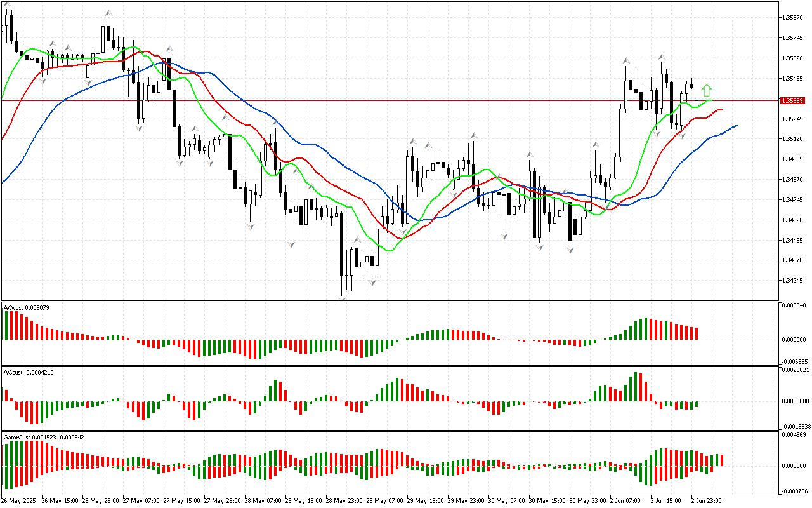Click the small doji candle on the red price line

tap(697, 100)
